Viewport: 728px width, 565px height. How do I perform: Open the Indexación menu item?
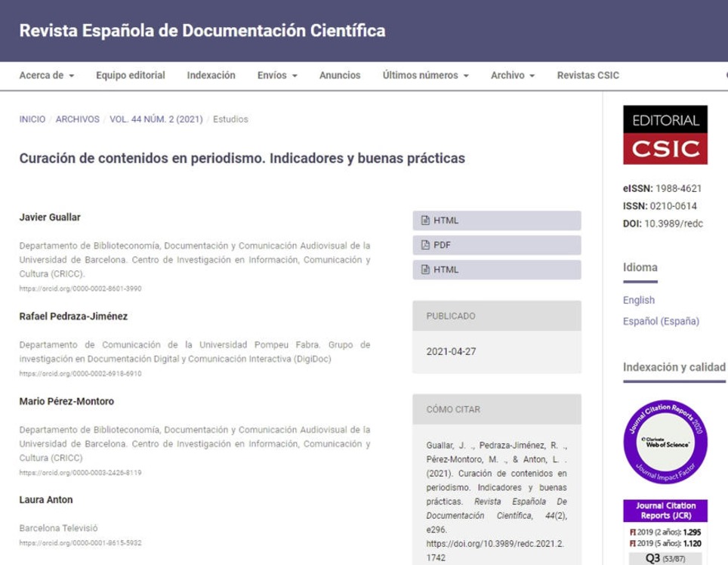click(x=211, y=76)
